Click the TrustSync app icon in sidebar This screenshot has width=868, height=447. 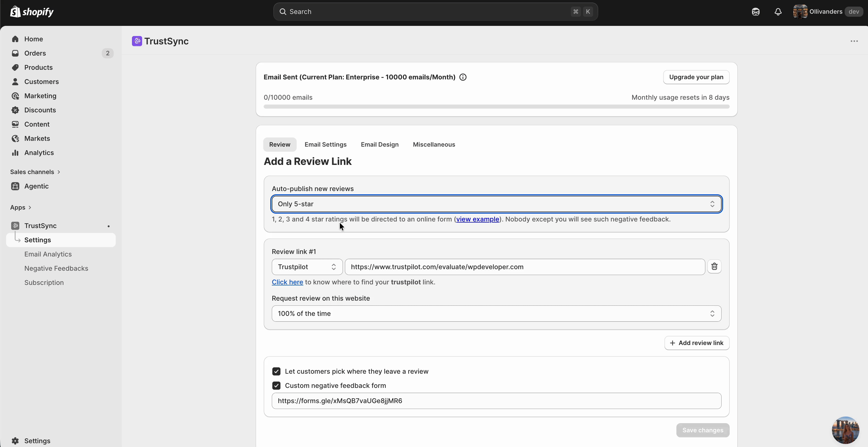[x=15, y=226]
